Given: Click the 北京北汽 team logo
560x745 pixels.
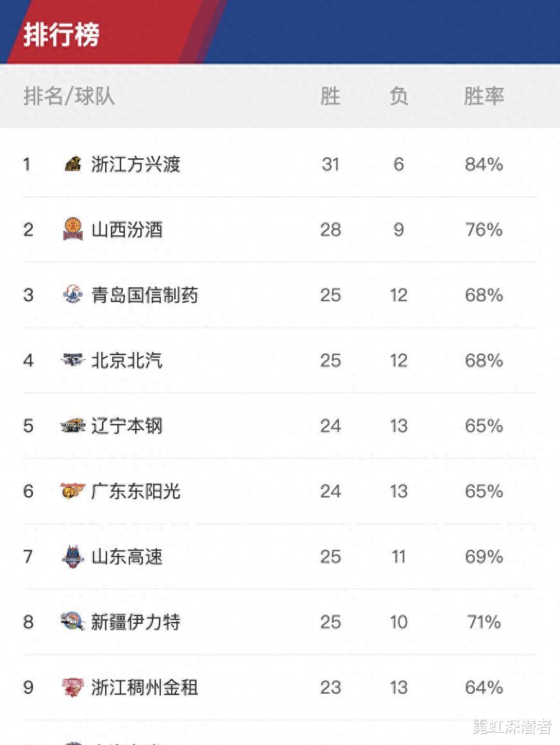Looking at the screenshot, I should click(x=72, y=360).
